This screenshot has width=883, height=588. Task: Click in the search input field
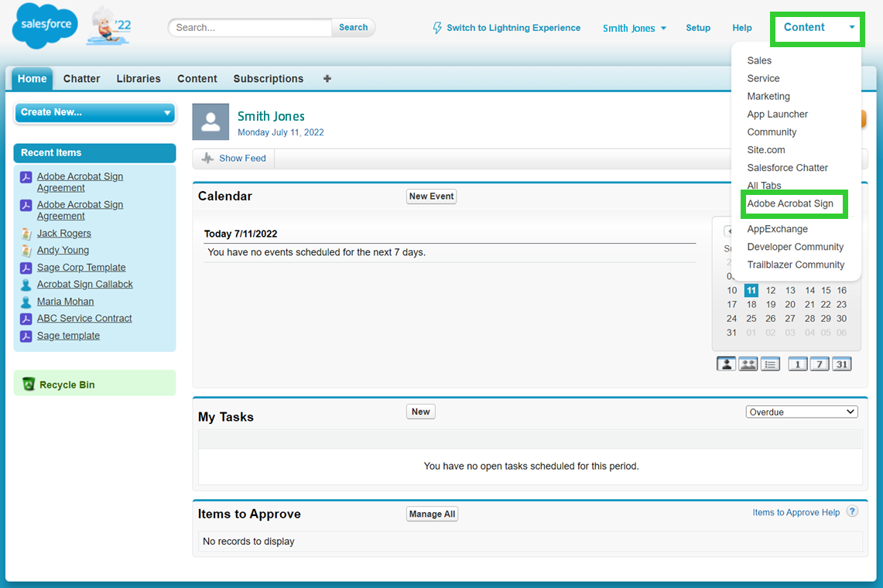250,28
